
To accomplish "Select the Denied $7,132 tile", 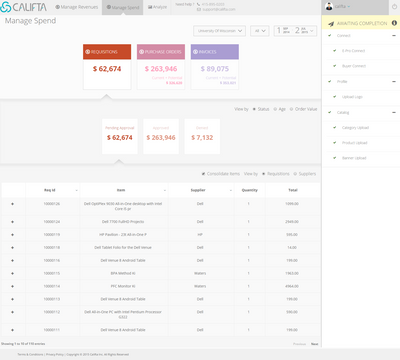I will (202, 136).
